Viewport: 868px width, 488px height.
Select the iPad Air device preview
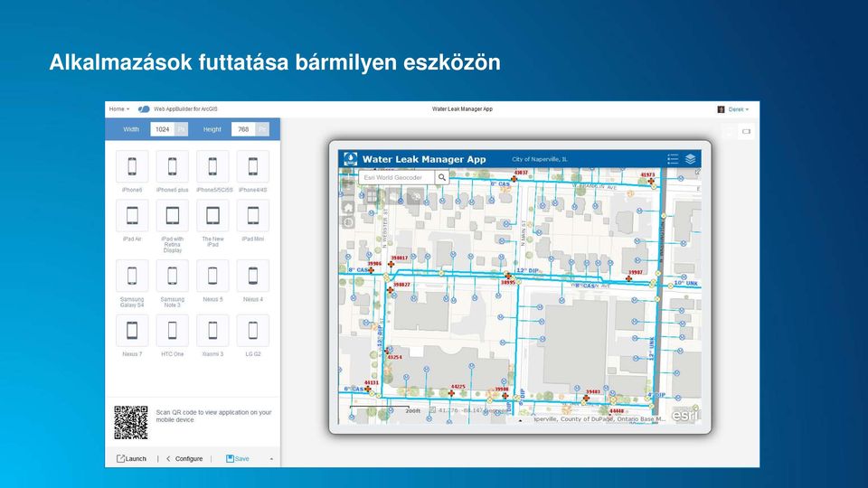[132, 216]
